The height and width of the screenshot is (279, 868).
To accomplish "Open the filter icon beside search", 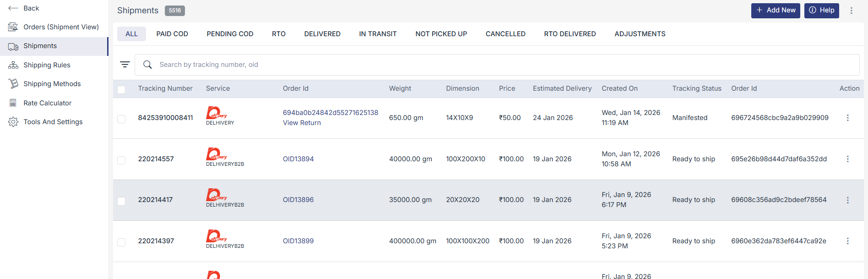I will [125, 65].
